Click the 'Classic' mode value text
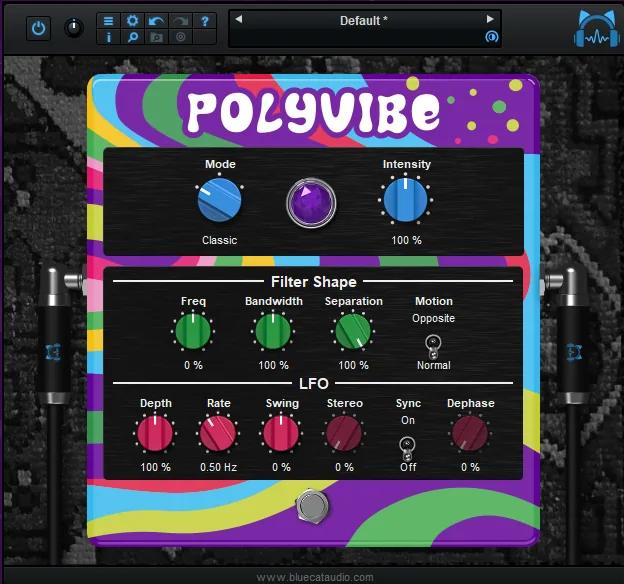 [220, 240]
